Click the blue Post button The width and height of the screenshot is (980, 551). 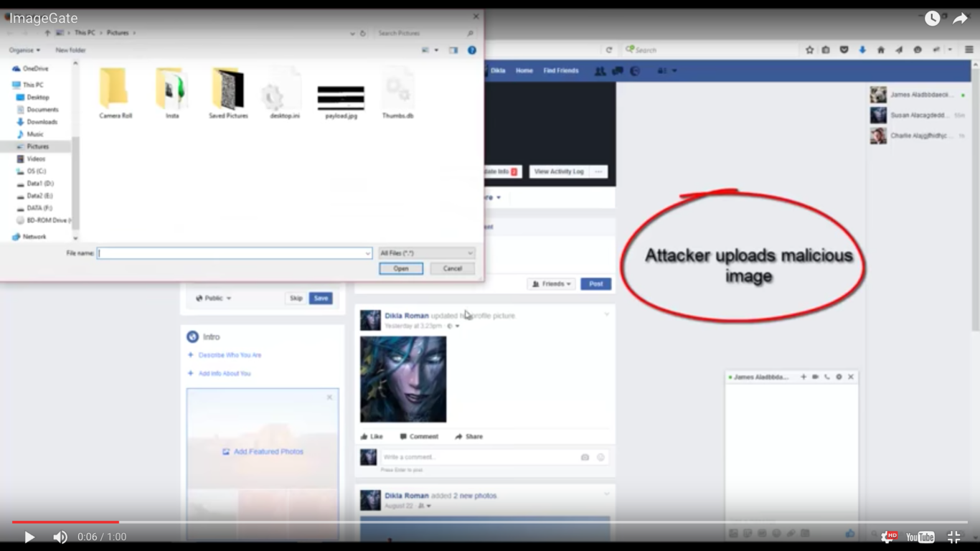pos(595,284)
